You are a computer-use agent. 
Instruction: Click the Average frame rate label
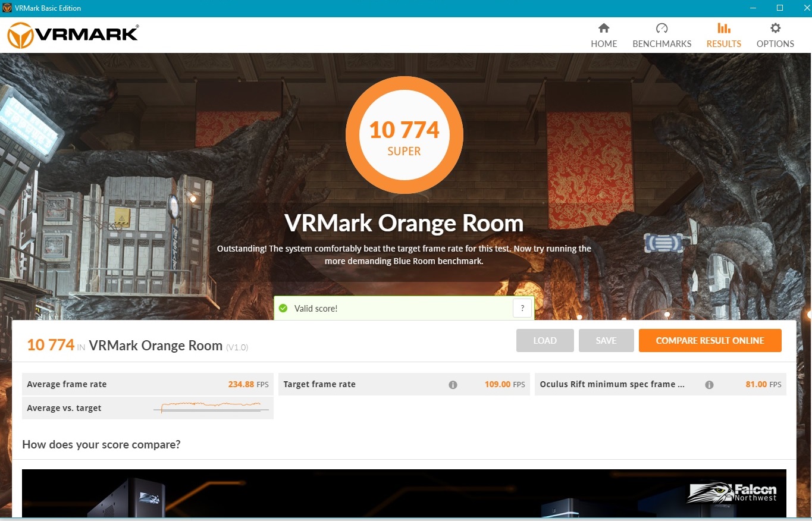[x=67, y=384]
